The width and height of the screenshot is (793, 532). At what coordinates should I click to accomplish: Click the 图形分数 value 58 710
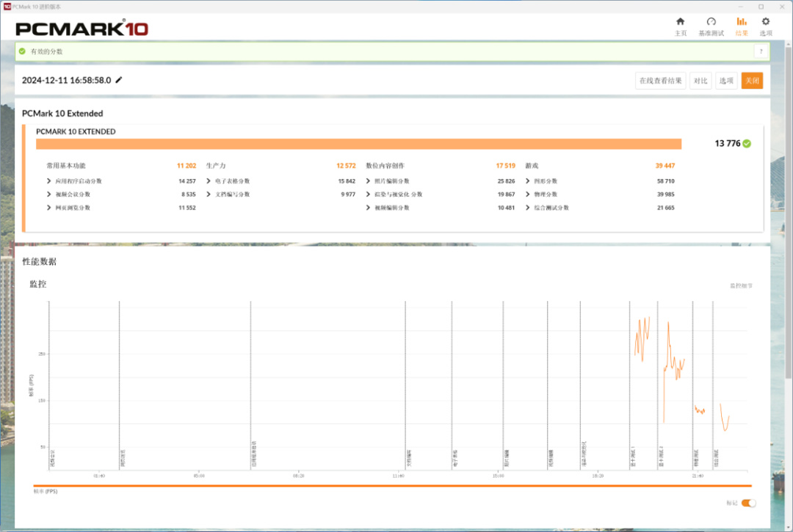tap(665, 181)
